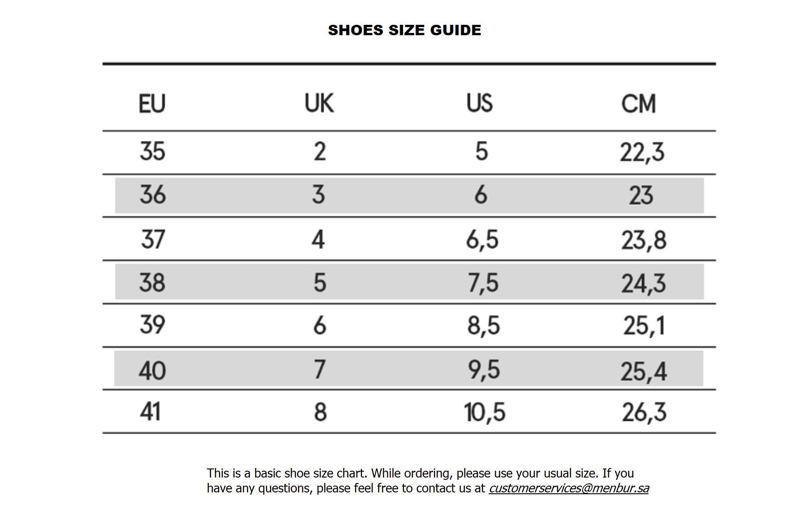Select the 23,8 centimeter value

644,240
